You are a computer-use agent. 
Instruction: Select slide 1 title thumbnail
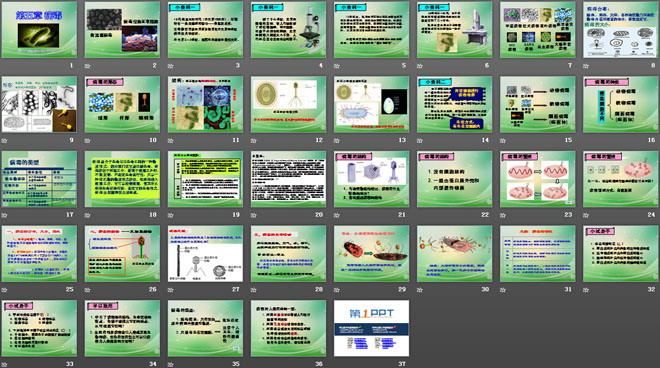tap(39, 29)
